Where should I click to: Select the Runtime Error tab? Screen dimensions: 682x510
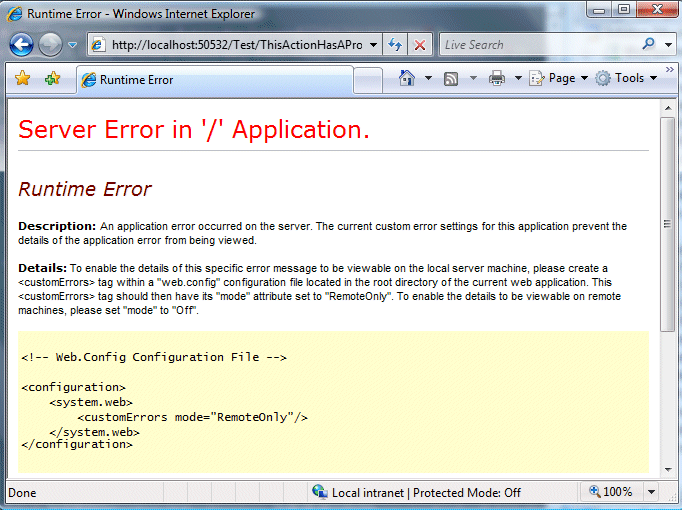point(215,80)
